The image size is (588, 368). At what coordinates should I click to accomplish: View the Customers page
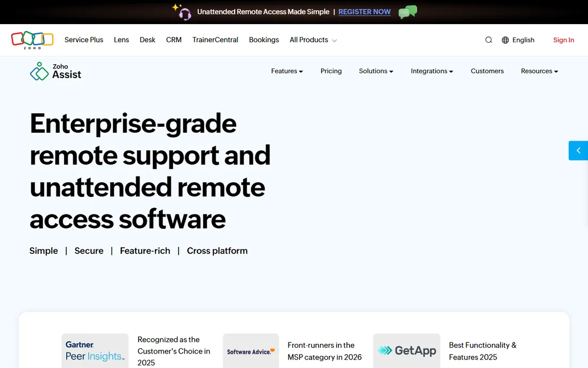tap(487, 71)
